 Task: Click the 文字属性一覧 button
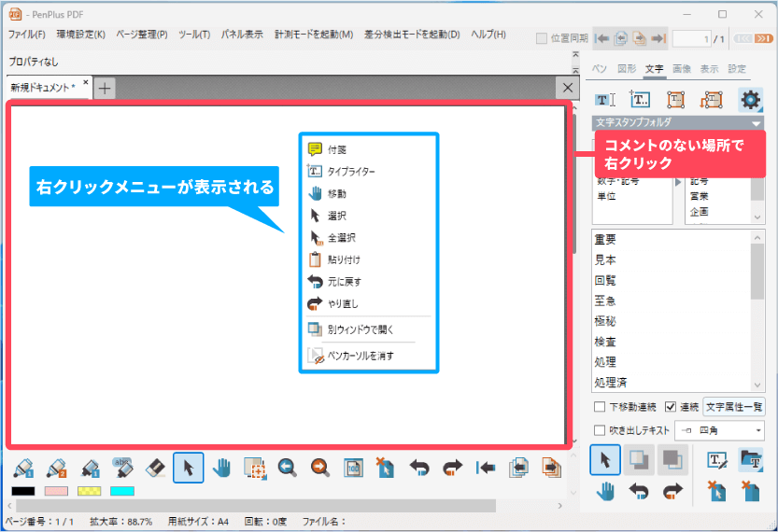click(733, 407)
